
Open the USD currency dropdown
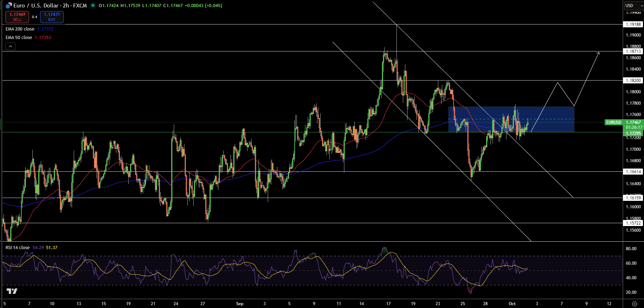click(633, 5)
